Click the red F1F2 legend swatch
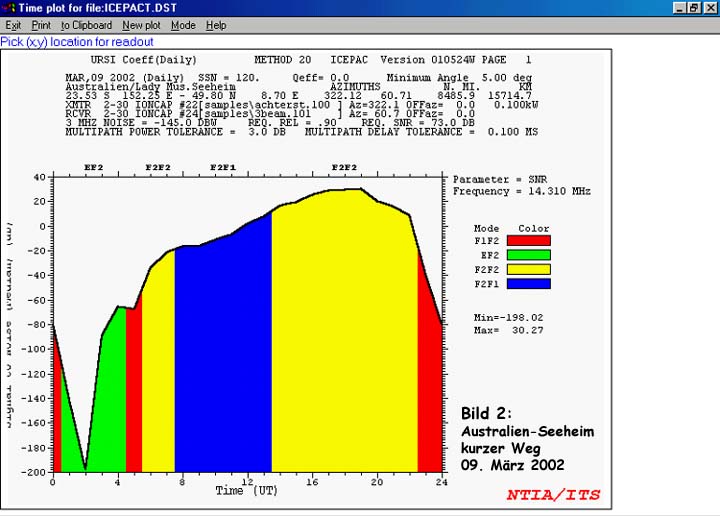Image resolution: width=720 pixels, height=516 pixels. click(528, 241)
